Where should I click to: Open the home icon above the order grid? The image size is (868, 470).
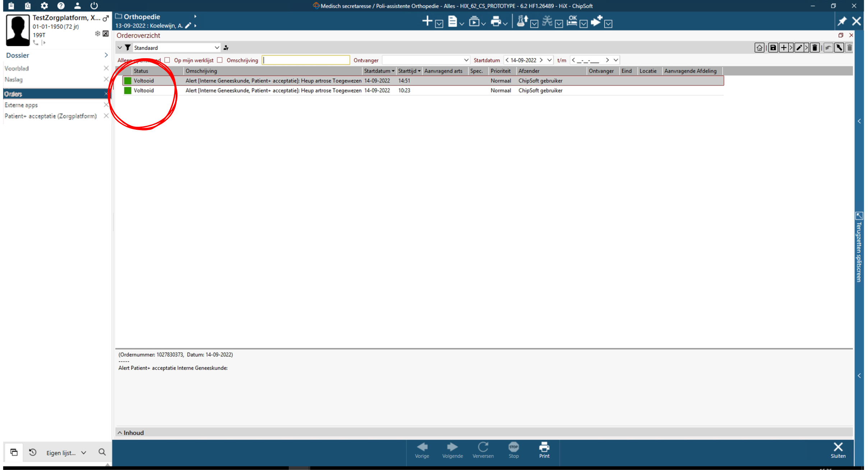[x=759, y=47]
